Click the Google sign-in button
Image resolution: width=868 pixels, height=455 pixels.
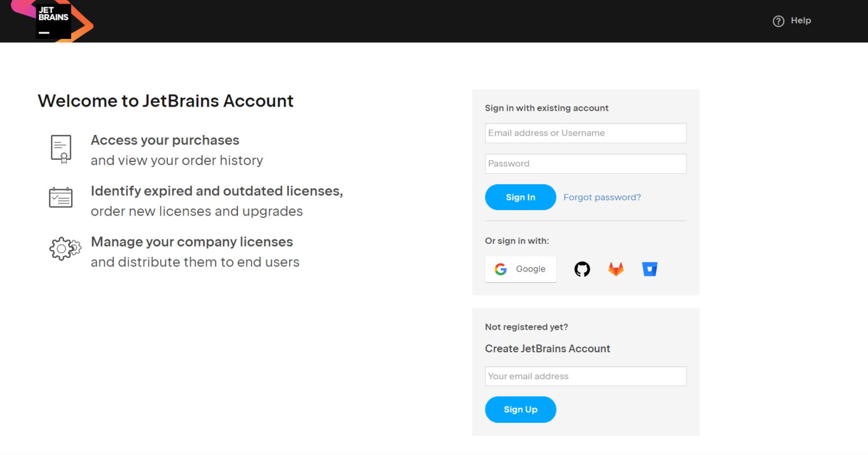click(x=520, y=269)
